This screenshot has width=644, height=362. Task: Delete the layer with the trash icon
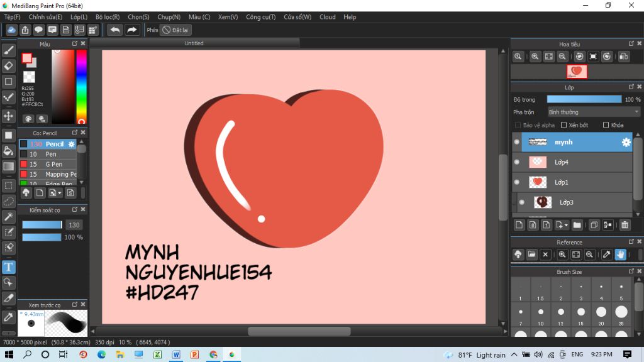625,225
